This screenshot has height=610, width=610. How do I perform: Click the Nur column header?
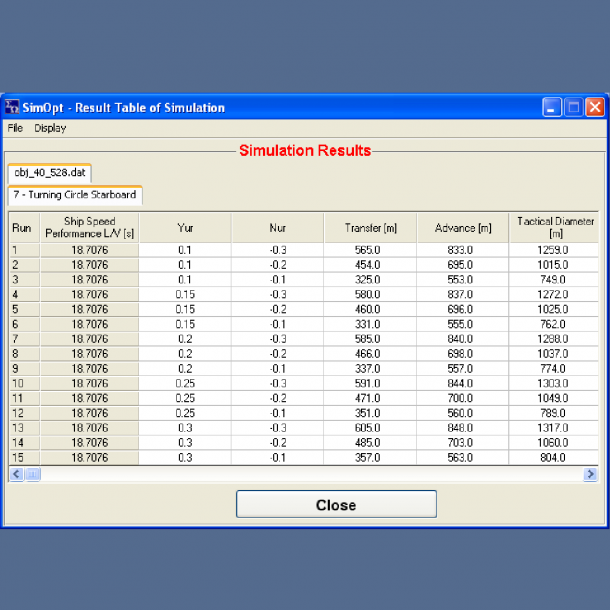[x=277, y=227]
